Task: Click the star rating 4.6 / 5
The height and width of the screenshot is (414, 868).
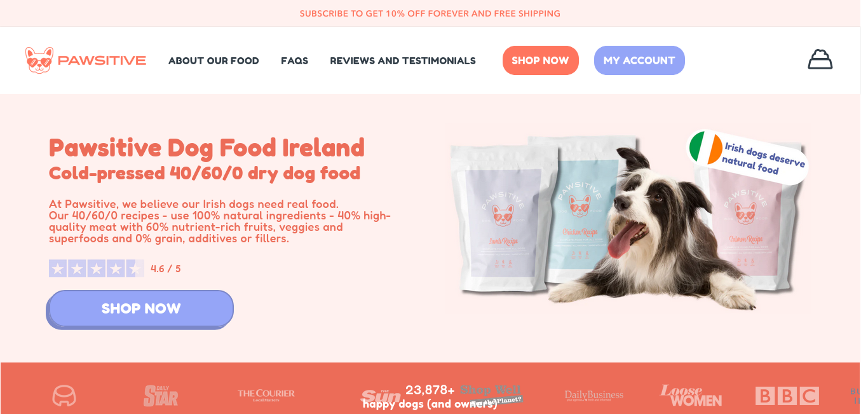Action: point(115,268)
